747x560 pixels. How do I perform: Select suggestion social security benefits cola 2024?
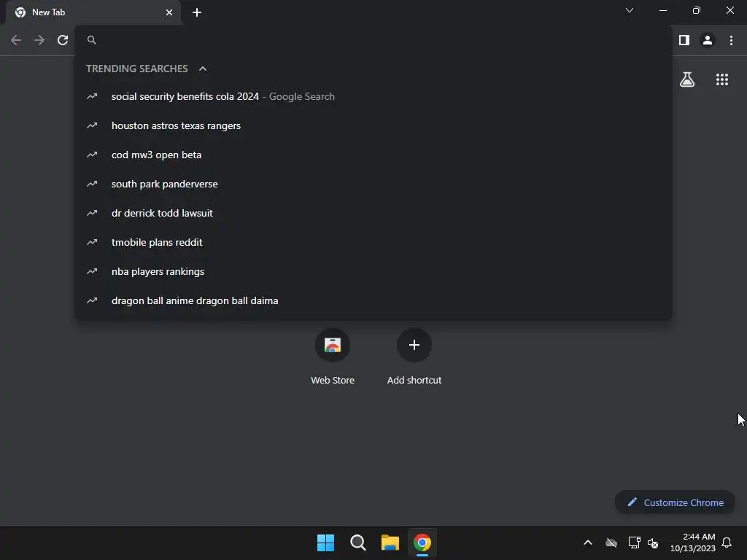pos(373,97)
